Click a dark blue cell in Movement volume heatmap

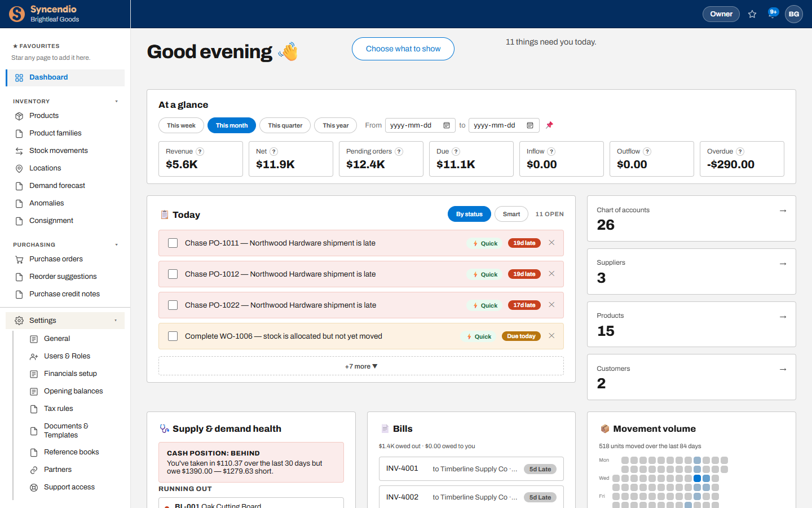point(697,478)
